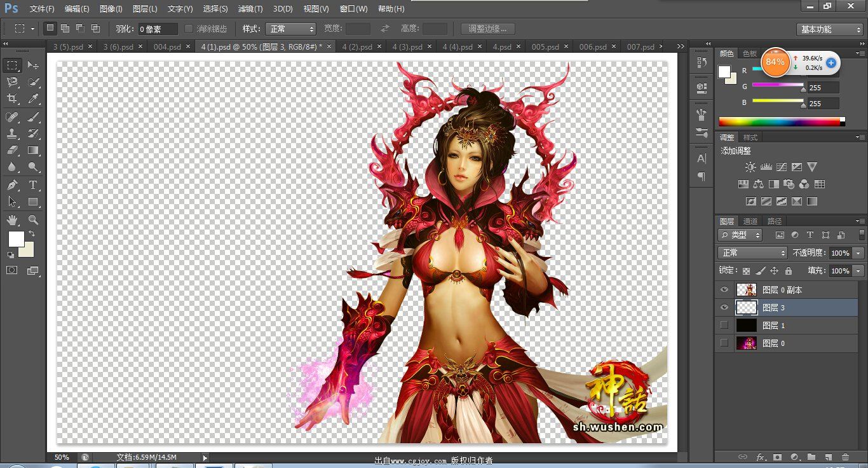Image resolution: width=868 pixels, height=468 pixels.
Task: Select the Move tool
Action: (33, 65)
